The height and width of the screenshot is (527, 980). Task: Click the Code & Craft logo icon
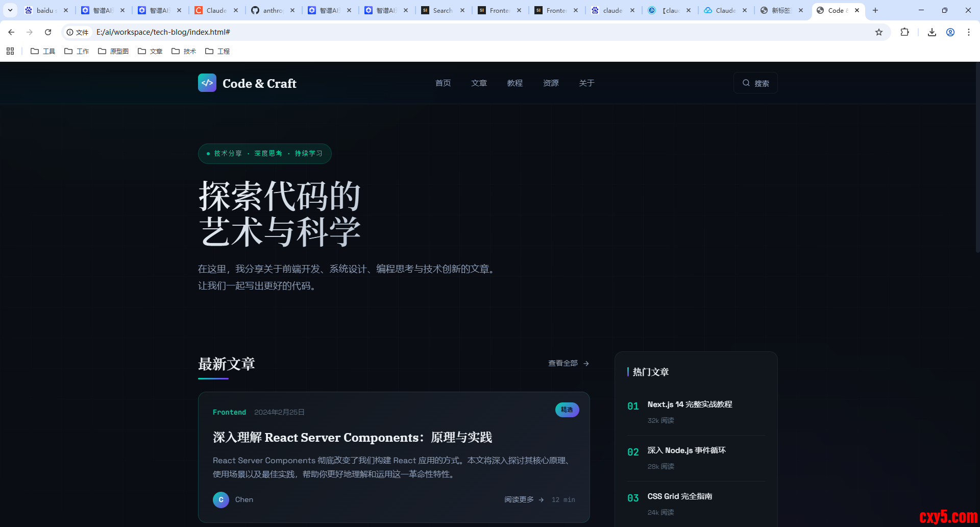[207, 83]
